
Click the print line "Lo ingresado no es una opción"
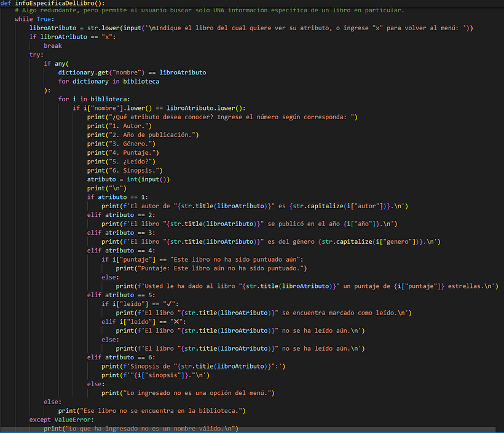188,393
